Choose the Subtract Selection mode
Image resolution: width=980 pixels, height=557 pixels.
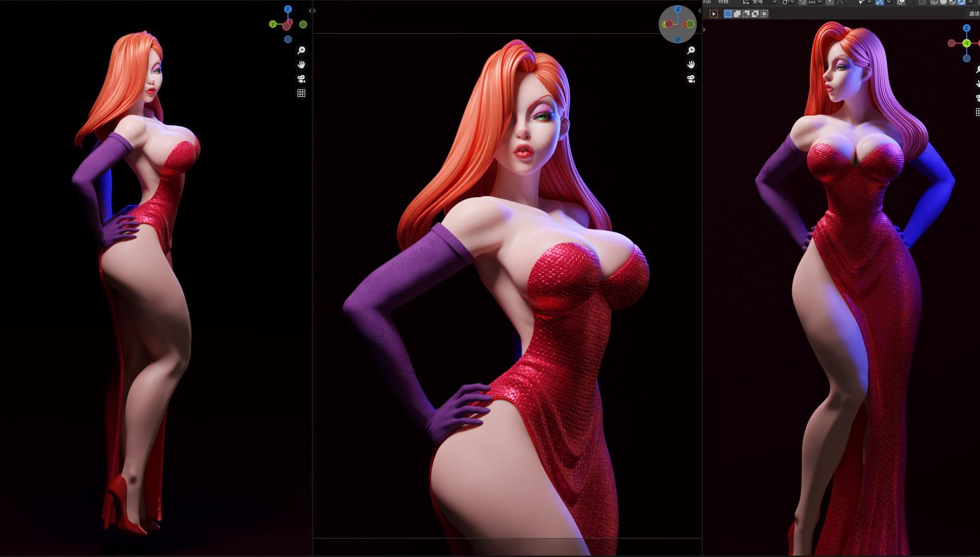click(x=746, y=14)
